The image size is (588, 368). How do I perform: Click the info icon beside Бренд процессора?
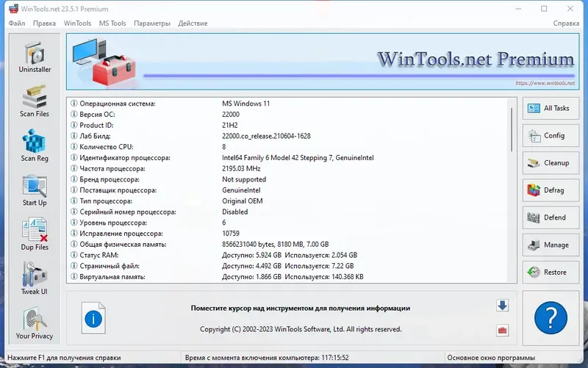pyautogui.click(x=74, y=179)
